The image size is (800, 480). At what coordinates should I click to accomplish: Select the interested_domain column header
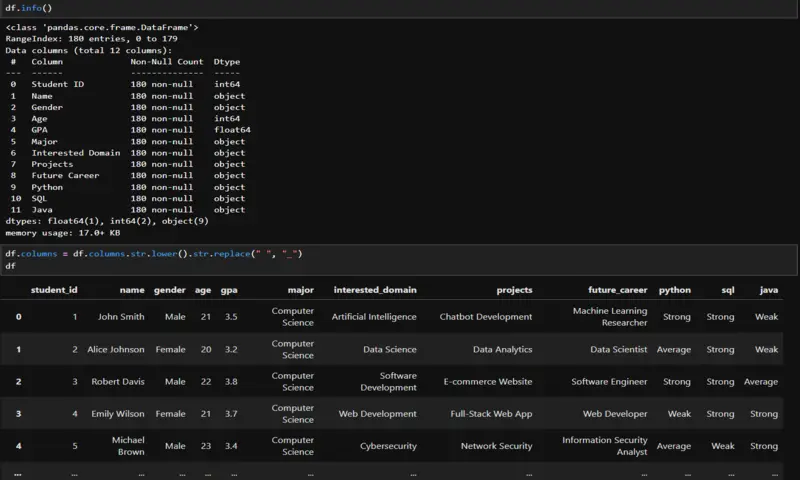tap(375, 290)
